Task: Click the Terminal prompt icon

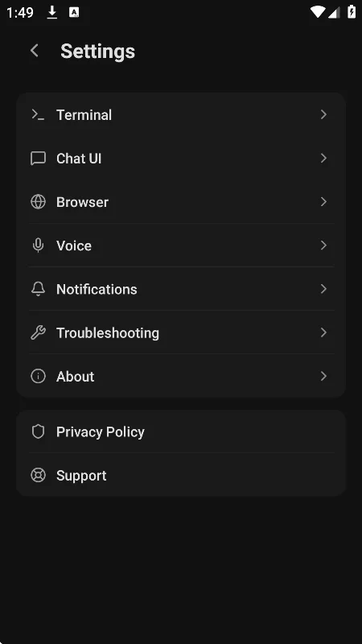Action: 38,114
